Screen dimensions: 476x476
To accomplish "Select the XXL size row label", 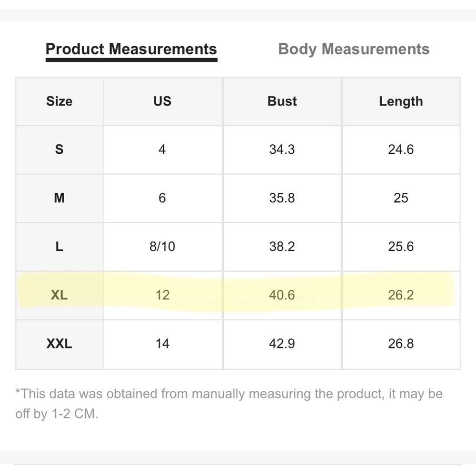I will coord(59,344).
